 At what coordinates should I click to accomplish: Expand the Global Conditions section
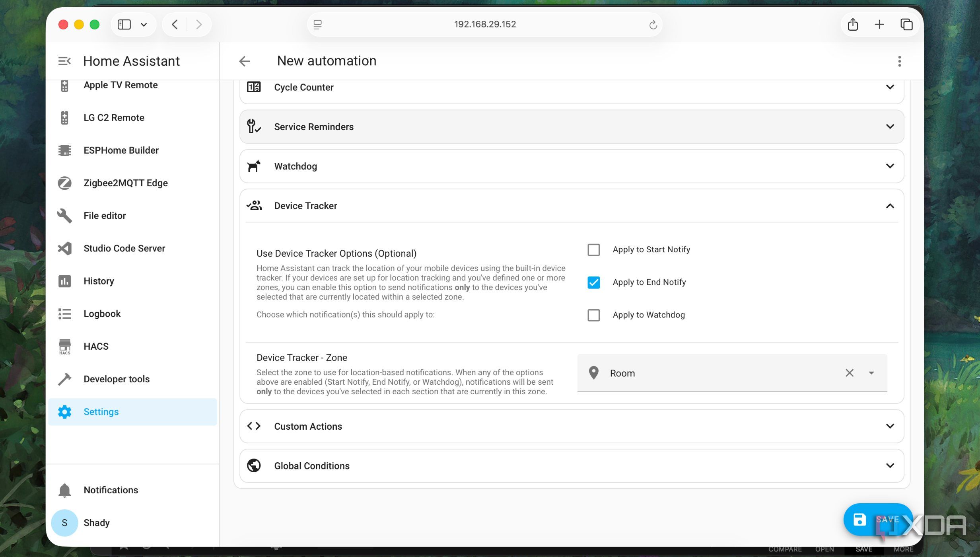pyautogui.click(x=572, y=465)
